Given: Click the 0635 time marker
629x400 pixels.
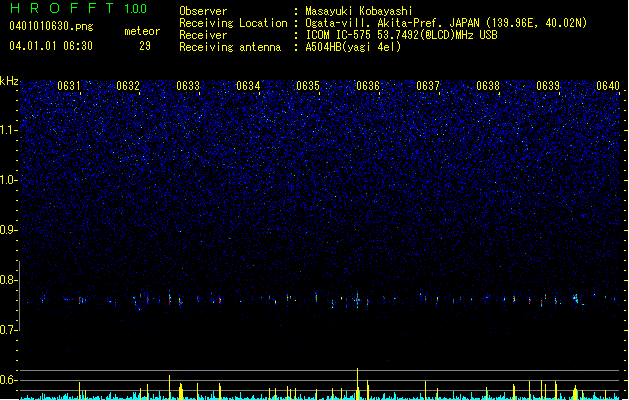Looking at the screenshot, I should 308,86.
